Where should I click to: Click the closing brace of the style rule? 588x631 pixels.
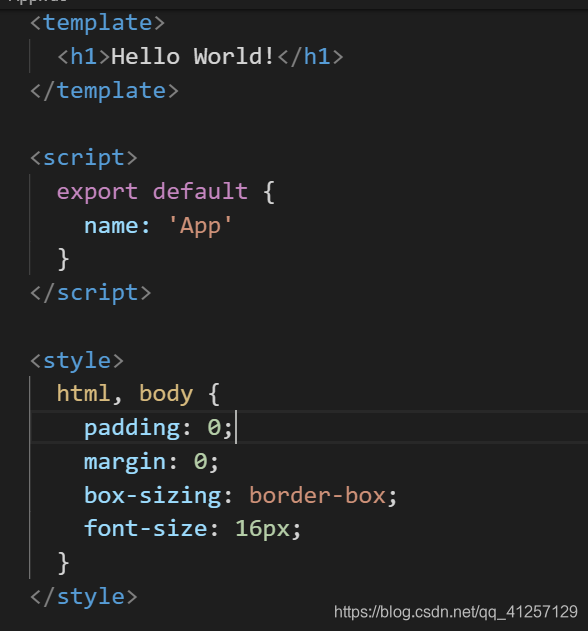point(64,563)
